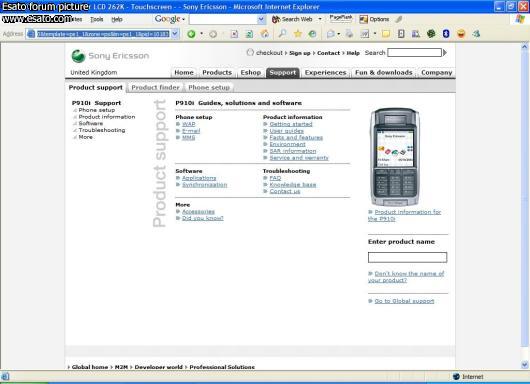Open the Tools menu

click(97, 19)
